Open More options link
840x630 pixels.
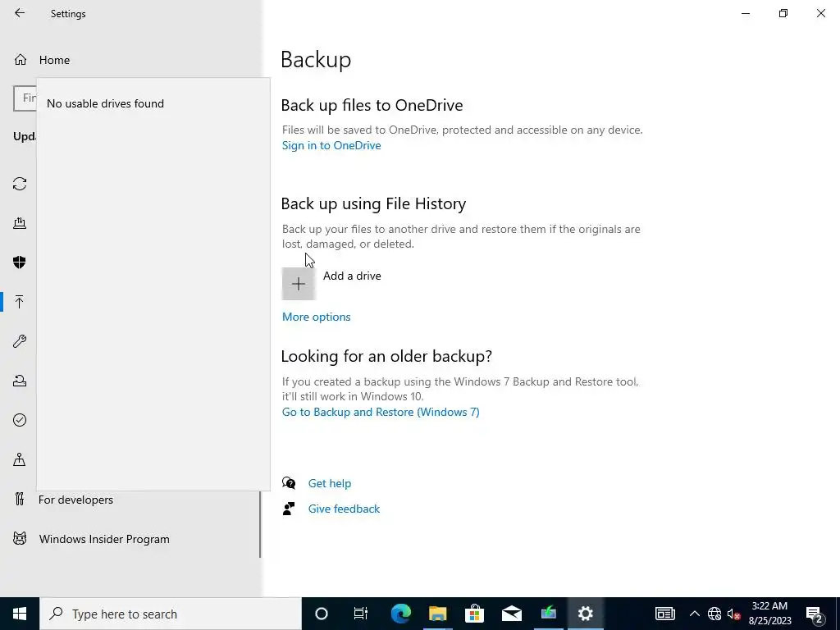tap(316, 317)
